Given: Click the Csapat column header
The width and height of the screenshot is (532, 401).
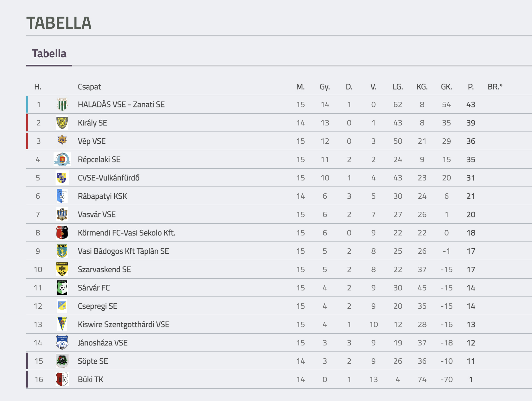Looking at the screenshot, I should pyautogui.click(x=89, y=87).
